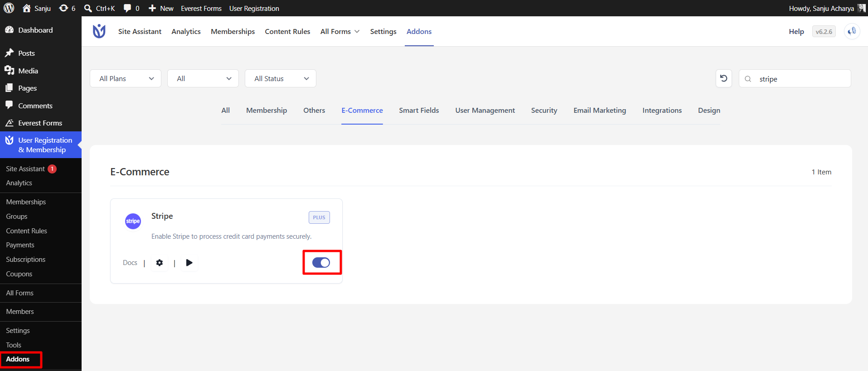Go to Memberships in top nav
Viewport: 868px width, 371px height.
tap(233, 31)
